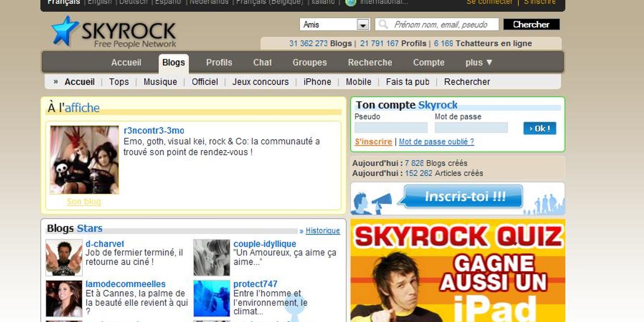Switch to the Profils tab
Screen dimensions: 644x322
click(219, 63)
